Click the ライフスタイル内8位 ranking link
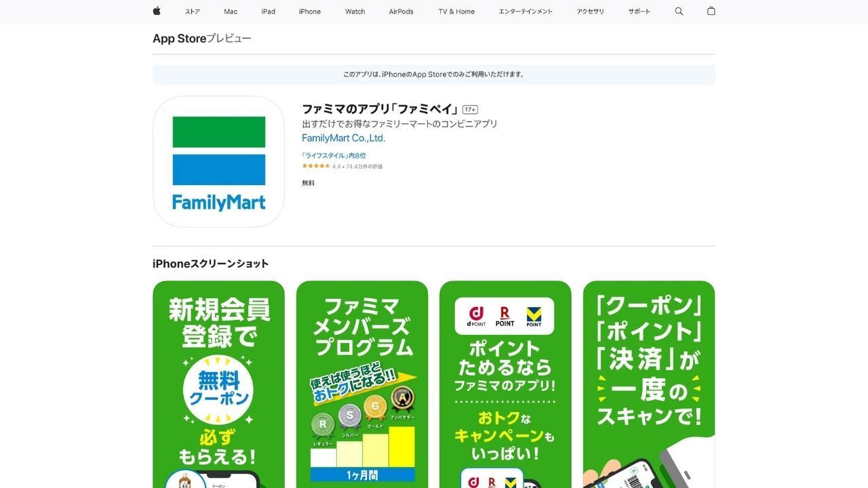The image size is (868, 488). (334, 156)
